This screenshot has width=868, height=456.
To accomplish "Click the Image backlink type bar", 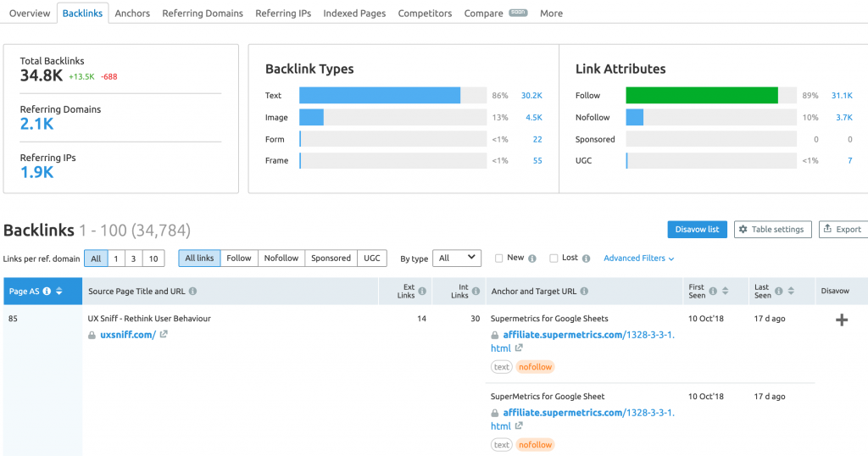I will tap(312, 117).
